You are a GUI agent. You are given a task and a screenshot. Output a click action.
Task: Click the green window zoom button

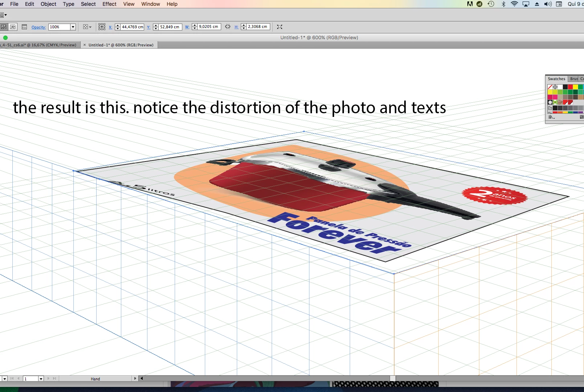(5, 38)
